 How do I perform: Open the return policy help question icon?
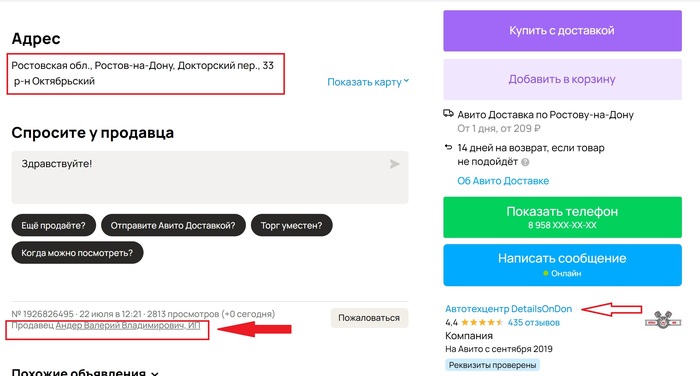525,162
